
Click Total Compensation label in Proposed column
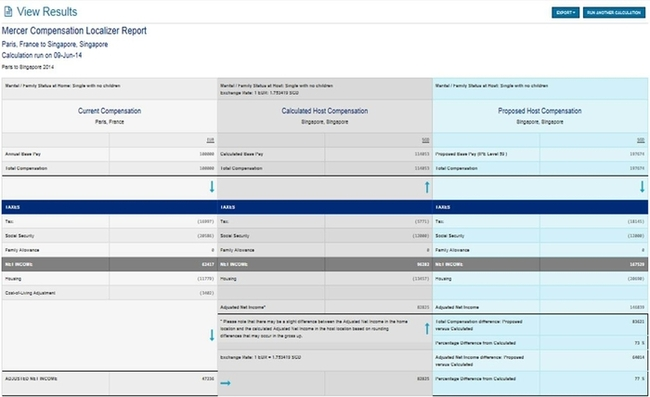(456, 168)
